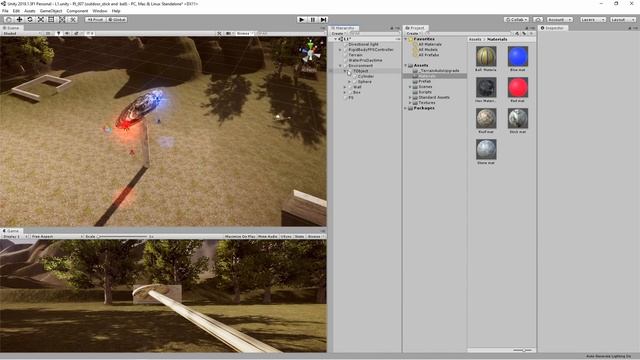The width and height of the screenshot is (640, 360).
Task: Open Project Create dropdown
Action: 413,33
